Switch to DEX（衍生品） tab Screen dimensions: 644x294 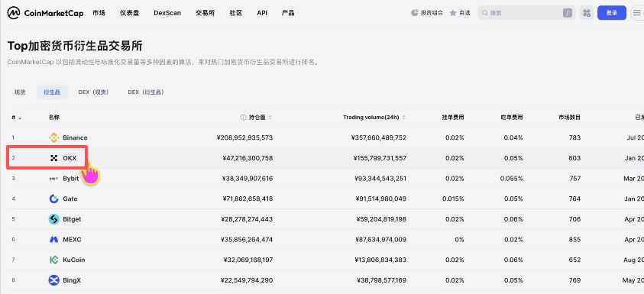click(x=146, y=92)
